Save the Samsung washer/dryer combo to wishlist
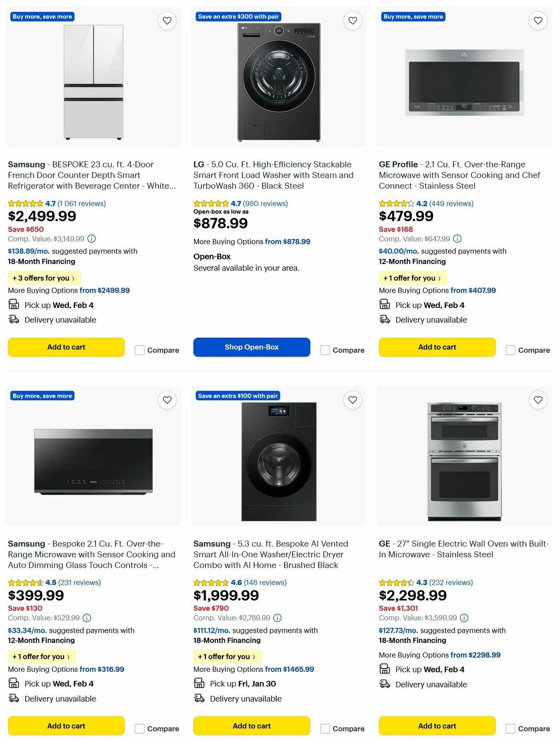Viewport: 560px width, 740px height. [352, 400]
